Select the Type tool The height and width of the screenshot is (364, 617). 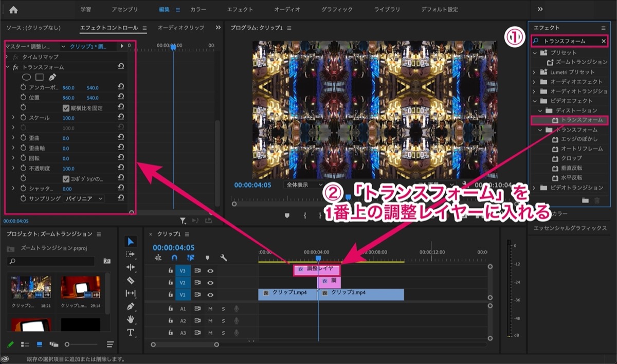coord(131,333)
